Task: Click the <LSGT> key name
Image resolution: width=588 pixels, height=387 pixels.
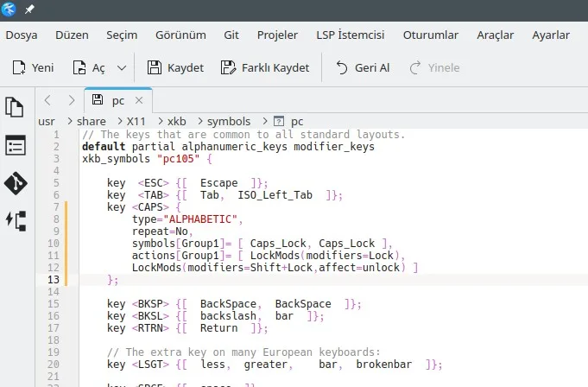Action: pyautogui.click(x=150, y=365)
